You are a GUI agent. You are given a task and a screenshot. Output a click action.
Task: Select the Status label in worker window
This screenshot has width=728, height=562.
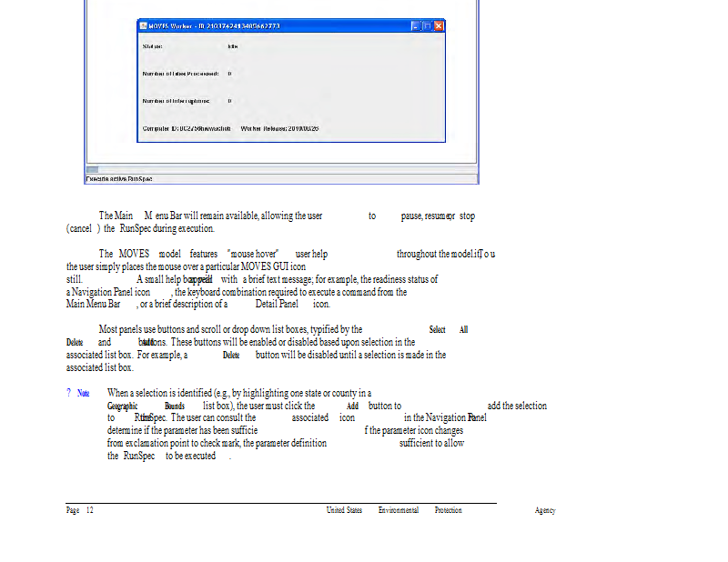[x=153, y=45]
